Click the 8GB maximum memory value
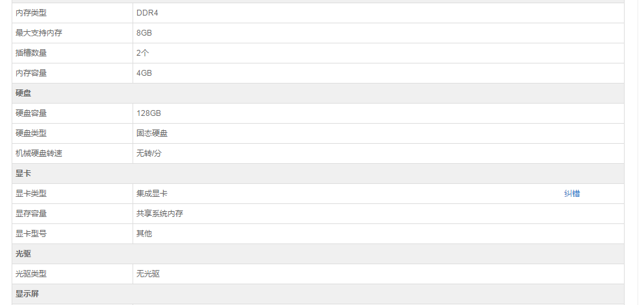 [144, 33]
